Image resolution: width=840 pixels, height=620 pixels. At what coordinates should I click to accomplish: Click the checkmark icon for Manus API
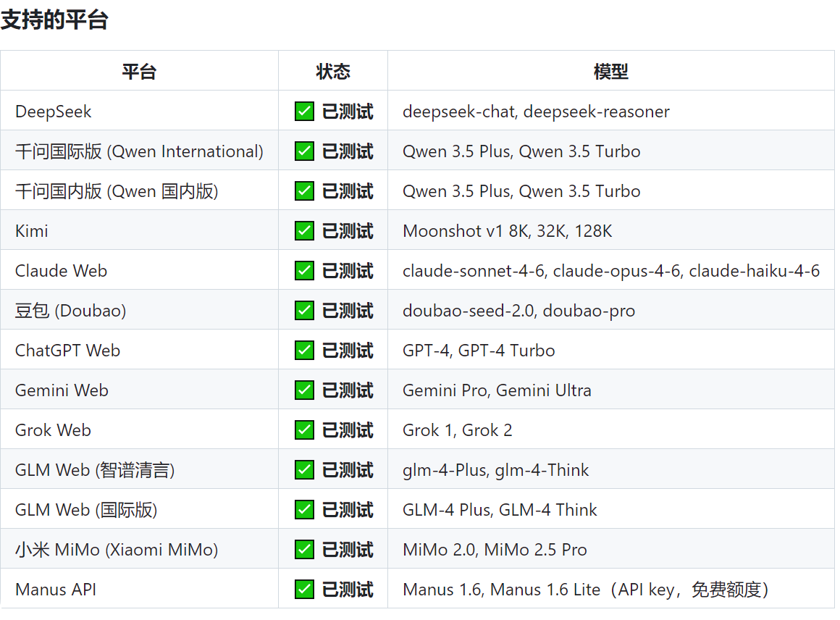coord(303,588)
